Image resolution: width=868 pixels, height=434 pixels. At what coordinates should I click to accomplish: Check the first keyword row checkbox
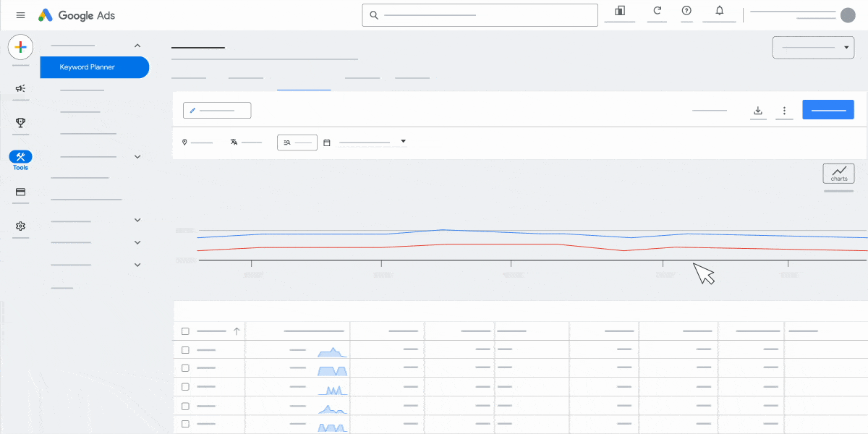coord(185,349)
